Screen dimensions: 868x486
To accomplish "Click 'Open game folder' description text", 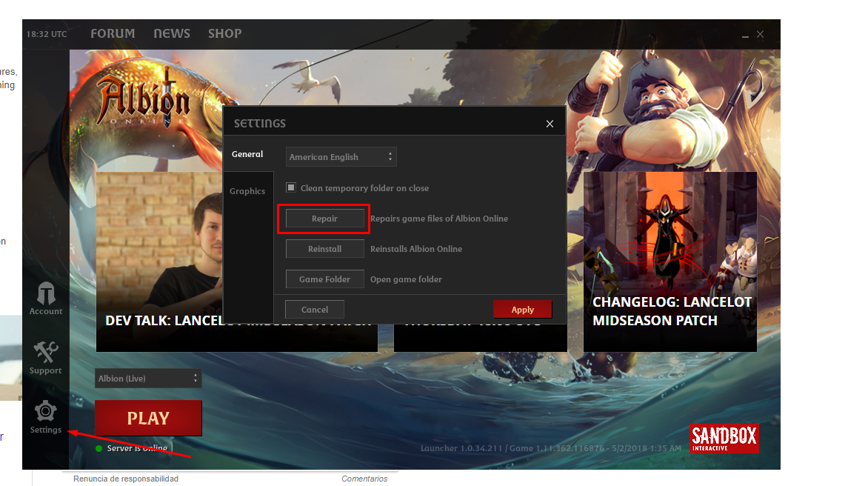I will [x=406, y=279].
